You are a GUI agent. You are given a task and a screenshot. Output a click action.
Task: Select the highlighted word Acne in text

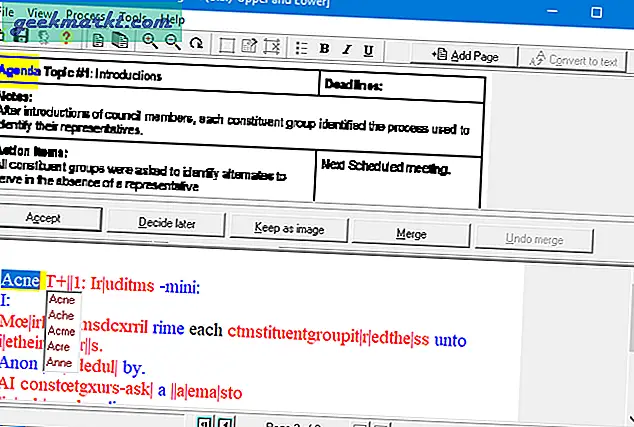(20, 280)
